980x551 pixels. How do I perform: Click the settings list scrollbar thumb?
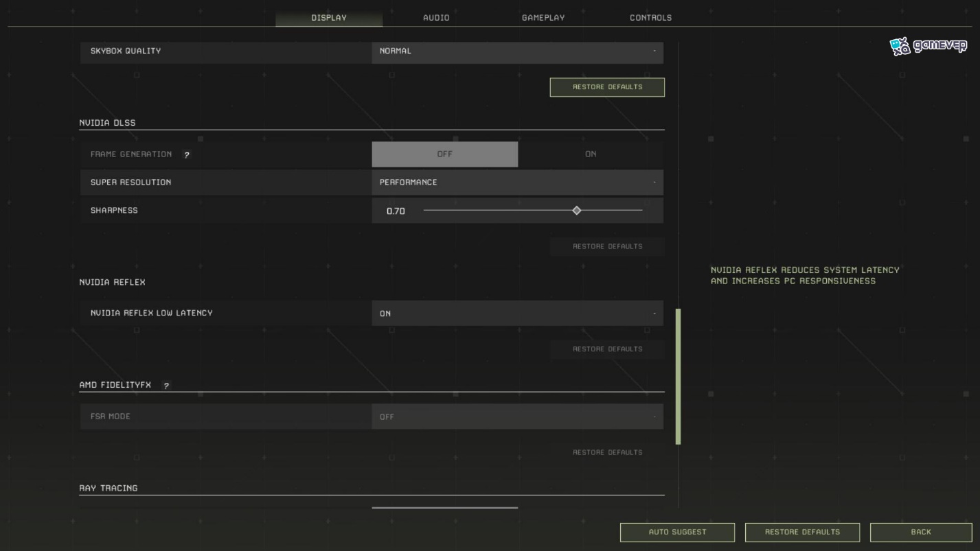[x=679, y=376]
